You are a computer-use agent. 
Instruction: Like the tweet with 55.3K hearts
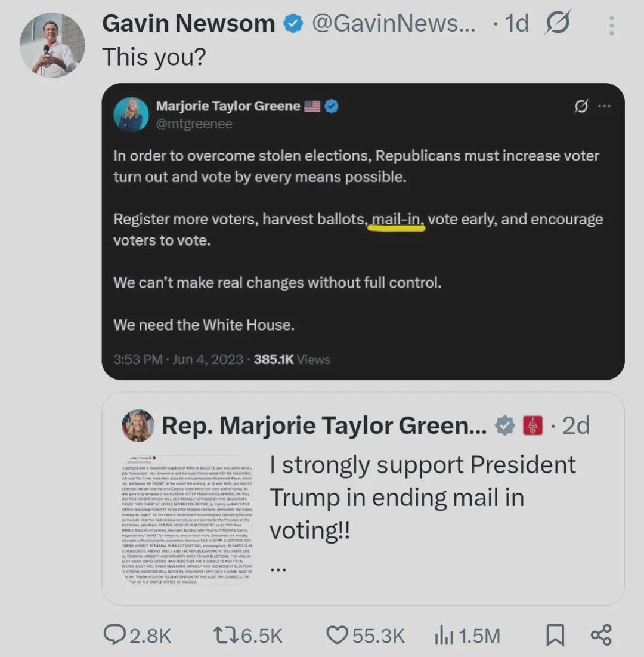click(365, 635)
